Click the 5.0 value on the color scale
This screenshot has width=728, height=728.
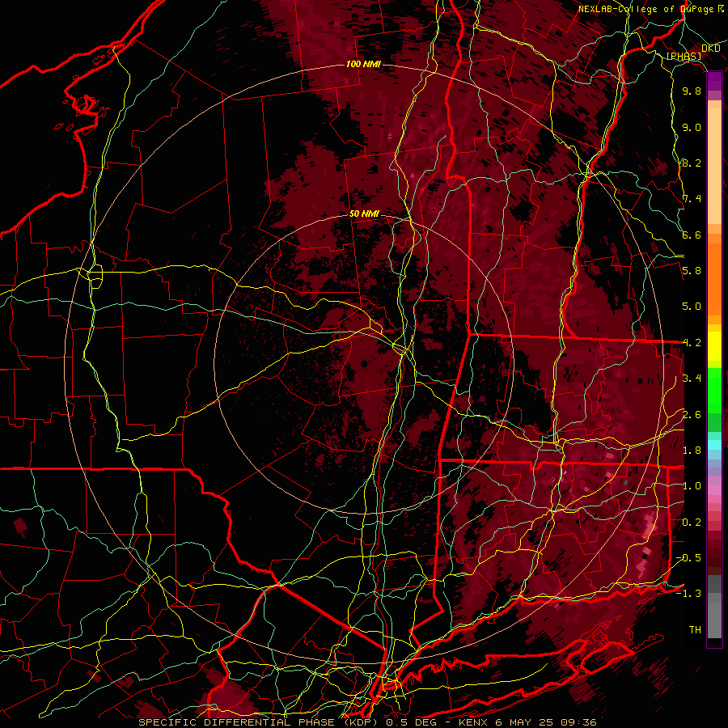pos(692,307)
